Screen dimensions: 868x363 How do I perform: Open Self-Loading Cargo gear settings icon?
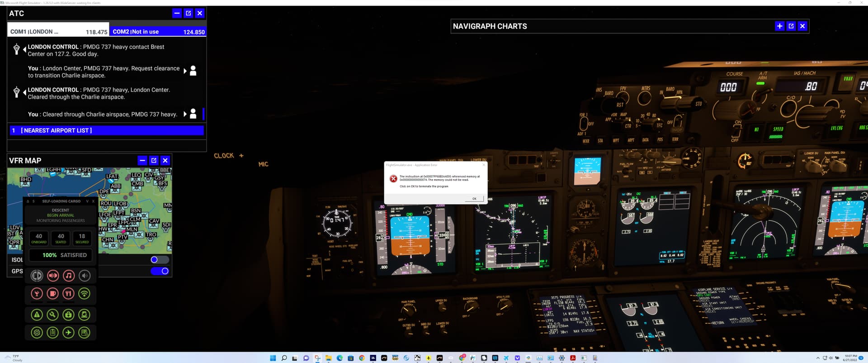[x=37, y=333]
